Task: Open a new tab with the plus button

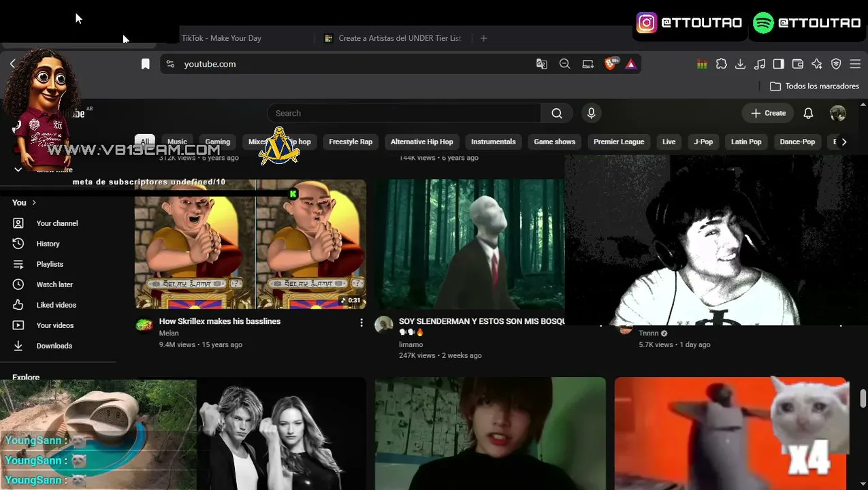Action: (483, 38)
